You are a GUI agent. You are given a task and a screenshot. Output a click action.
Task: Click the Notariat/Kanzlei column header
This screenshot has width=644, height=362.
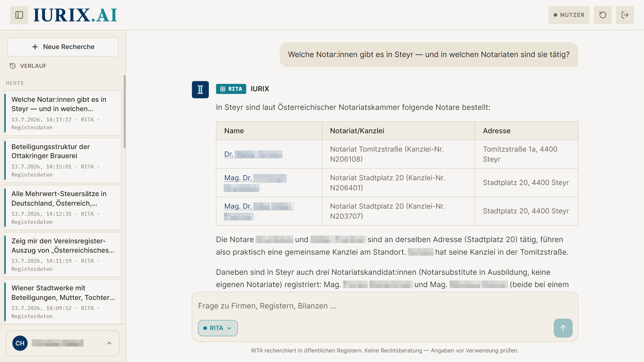point(398,131)
